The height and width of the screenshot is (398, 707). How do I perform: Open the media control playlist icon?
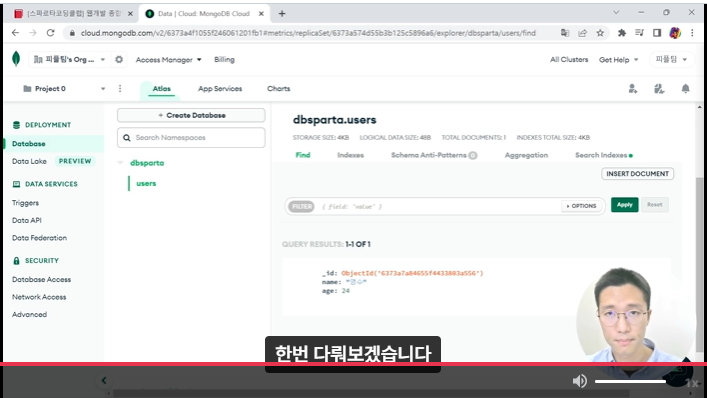pyautogui.click(x=639, y=33)
